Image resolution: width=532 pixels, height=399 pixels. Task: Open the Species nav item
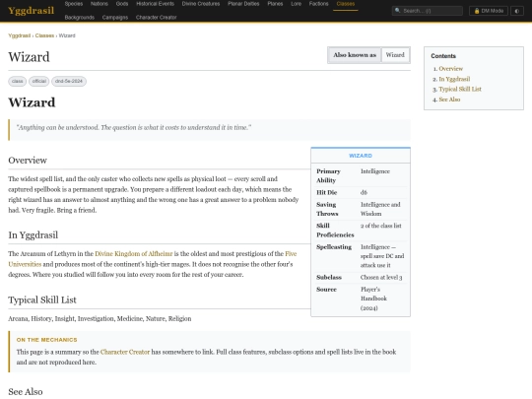click(74, 4)
